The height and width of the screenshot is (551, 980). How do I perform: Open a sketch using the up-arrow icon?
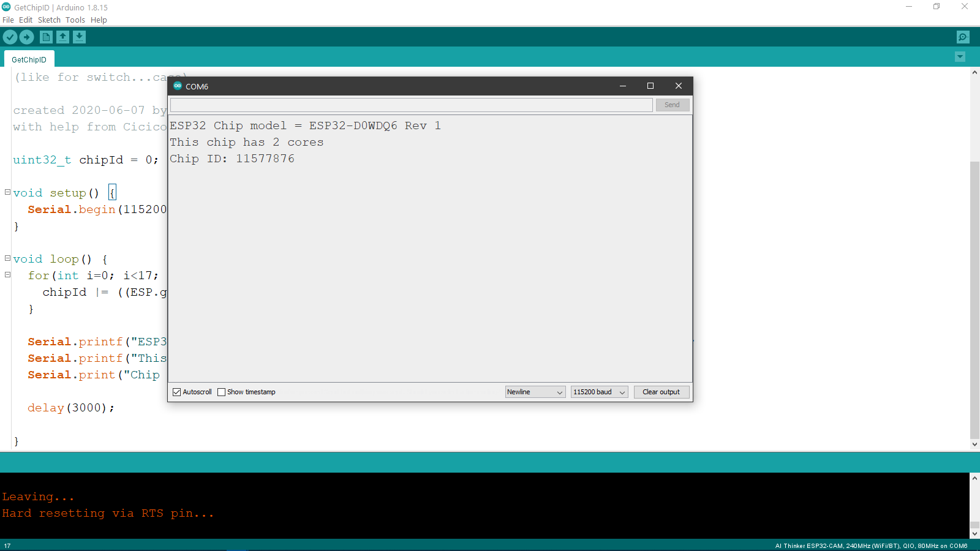pyautogui.click(x=62, y=37)
